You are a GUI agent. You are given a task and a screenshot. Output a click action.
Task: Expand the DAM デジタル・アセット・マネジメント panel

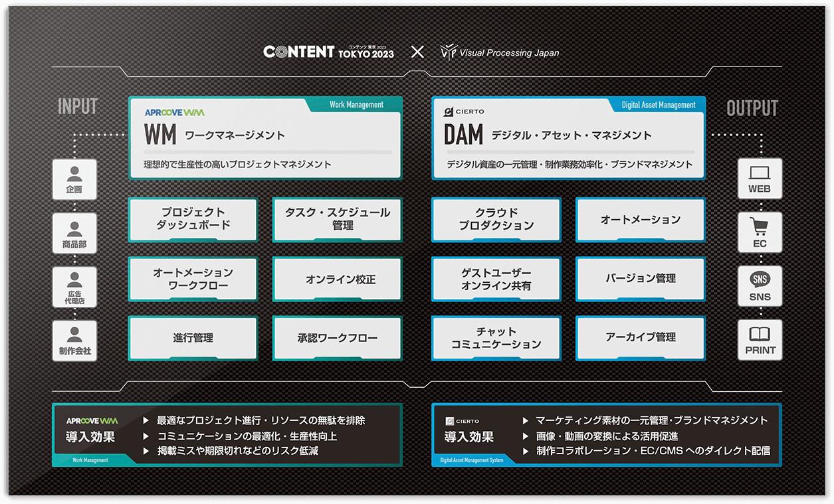pos(568,137)
